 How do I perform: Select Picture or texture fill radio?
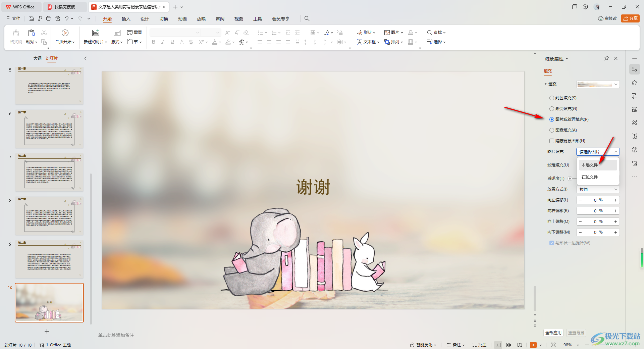click(551, 119)
